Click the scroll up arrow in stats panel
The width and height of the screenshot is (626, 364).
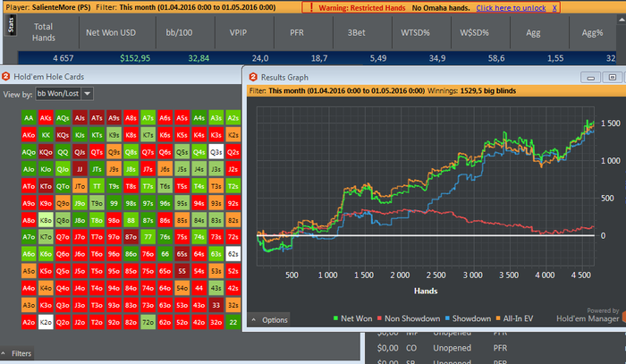point(622,19)
